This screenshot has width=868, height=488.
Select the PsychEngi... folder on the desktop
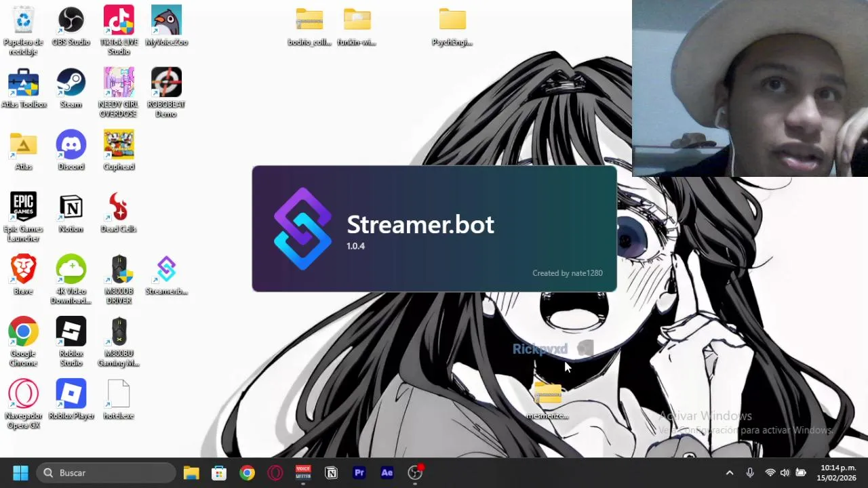(x=452, y=26)
